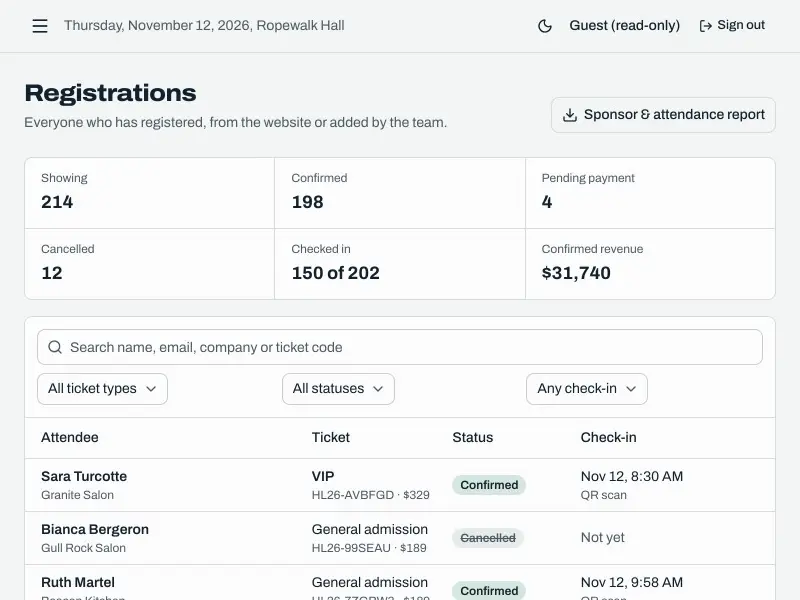Open the All ticket types dropdown

tap(102, 389)
